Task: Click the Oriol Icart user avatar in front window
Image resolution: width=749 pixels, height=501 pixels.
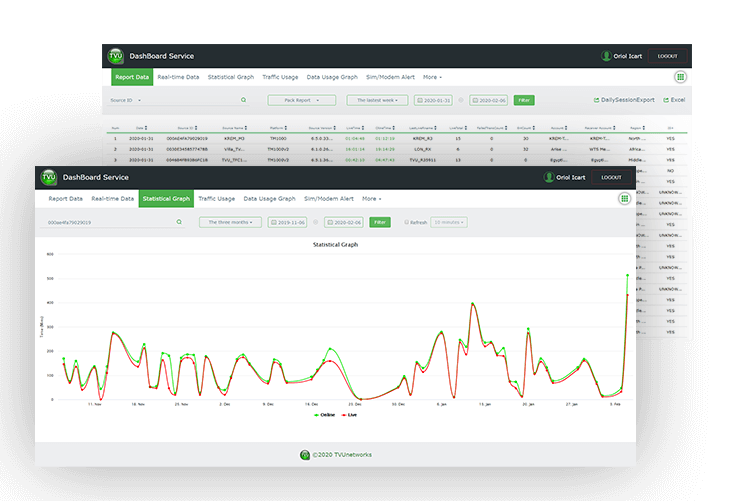Action: tap(549, 177)
